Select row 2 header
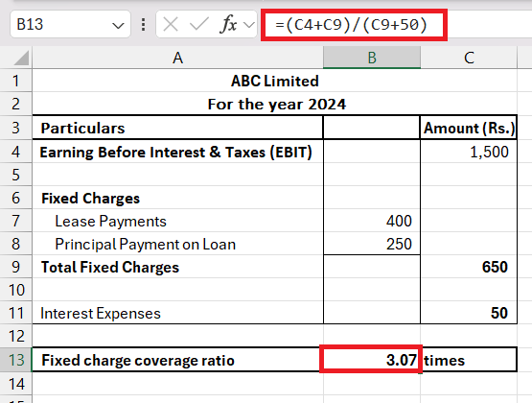 click(x=16, y=104)
